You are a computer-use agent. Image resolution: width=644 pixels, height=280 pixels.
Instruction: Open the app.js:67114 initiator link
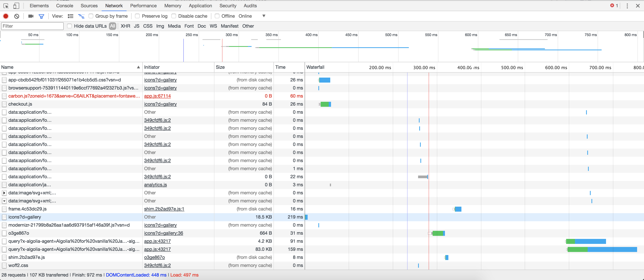click(x=157, y=96)
